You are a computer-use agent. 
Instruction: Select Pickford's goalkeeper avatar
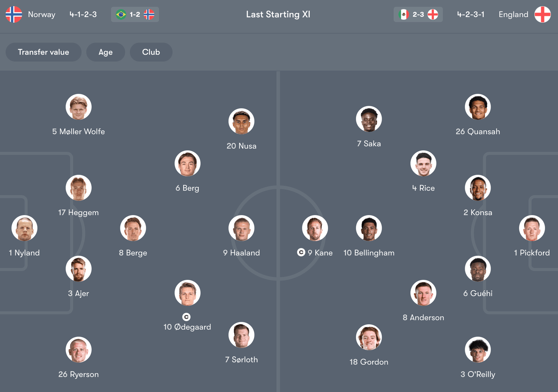pos(532,228)
